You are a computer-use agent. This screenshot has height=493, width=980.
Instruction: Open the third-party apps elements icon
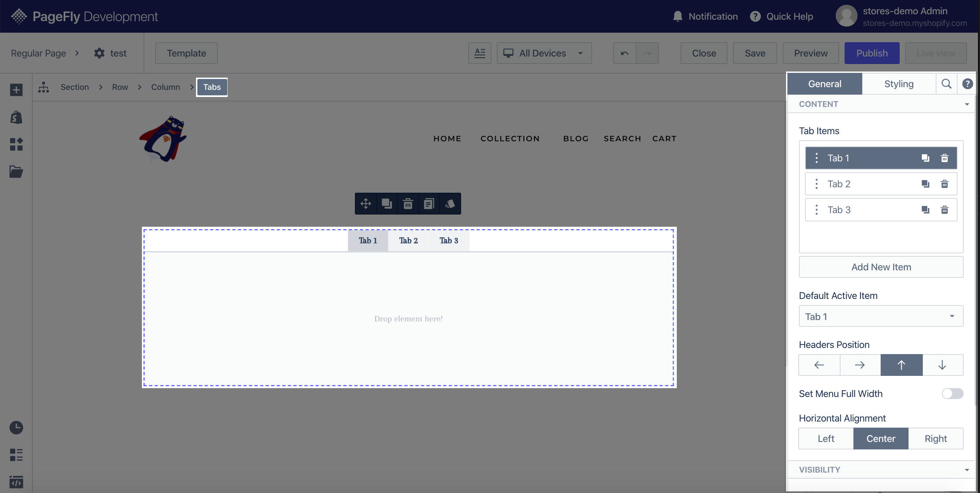(16, 144)
